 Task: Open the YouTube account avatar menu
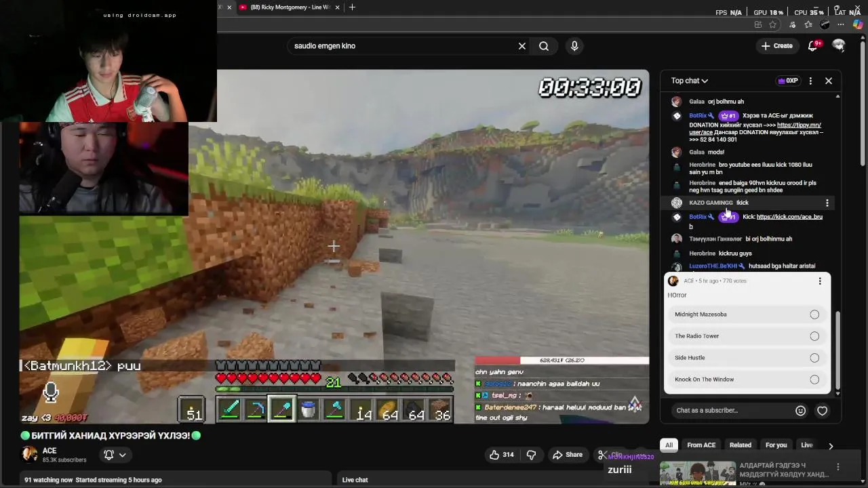point(839,45)
